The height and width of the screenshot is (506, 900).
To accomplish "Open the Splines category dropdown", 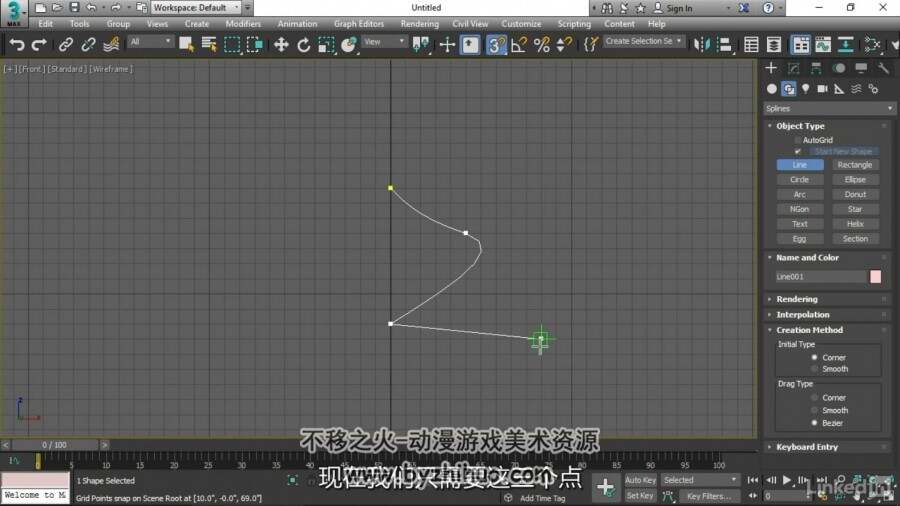I will pos(829,108).
